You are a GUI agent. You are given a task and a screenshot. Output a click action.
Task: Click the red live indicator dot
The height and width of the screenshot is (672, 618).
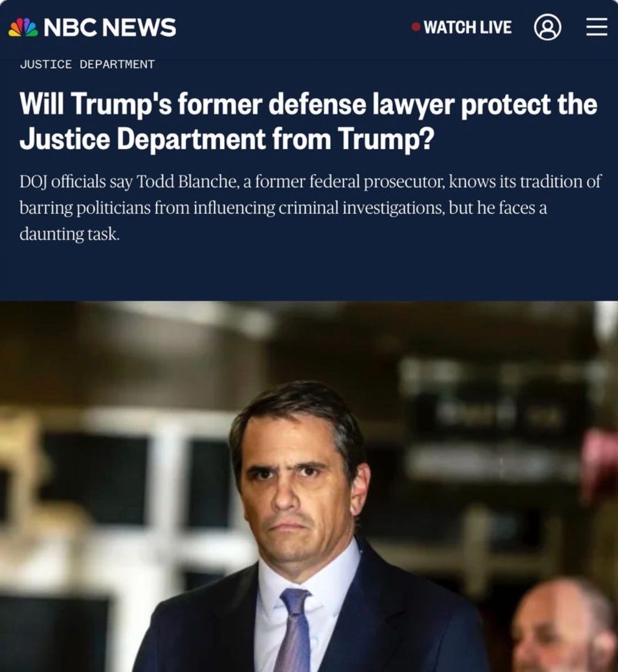coord(416,26)
